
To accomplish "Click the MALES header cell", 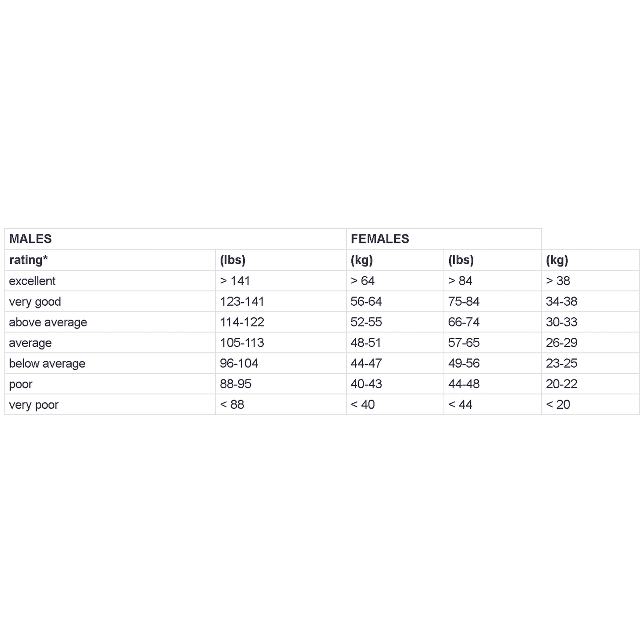I will click(x=31, y=239).
